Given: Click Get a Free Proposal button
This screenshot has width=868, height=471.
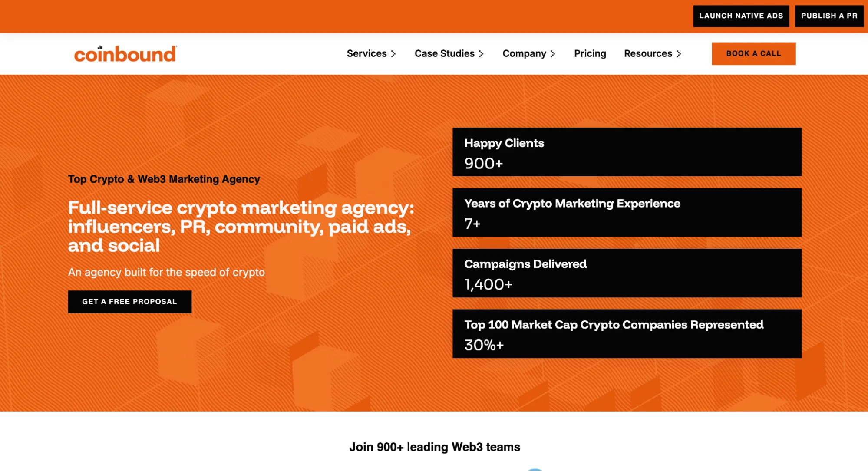Looking at the screenshot, I should 129,302.
